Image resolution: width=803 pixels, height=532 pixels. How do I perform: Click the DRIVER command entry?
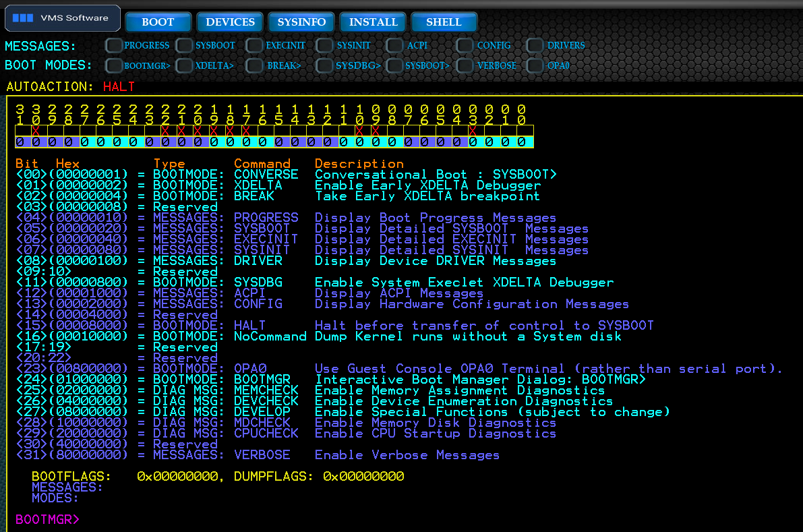point(258,260)
